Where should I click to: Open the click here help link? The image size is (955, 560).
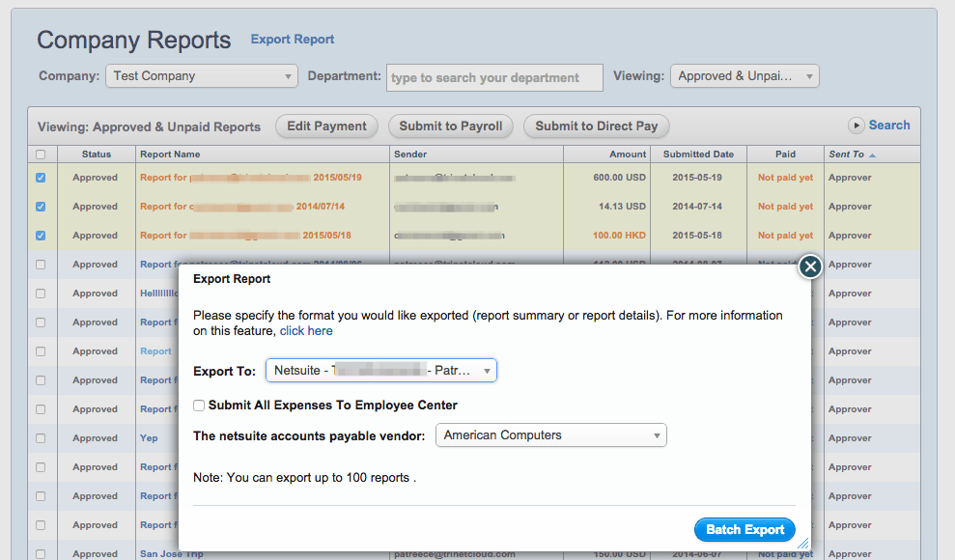(306, 330)
